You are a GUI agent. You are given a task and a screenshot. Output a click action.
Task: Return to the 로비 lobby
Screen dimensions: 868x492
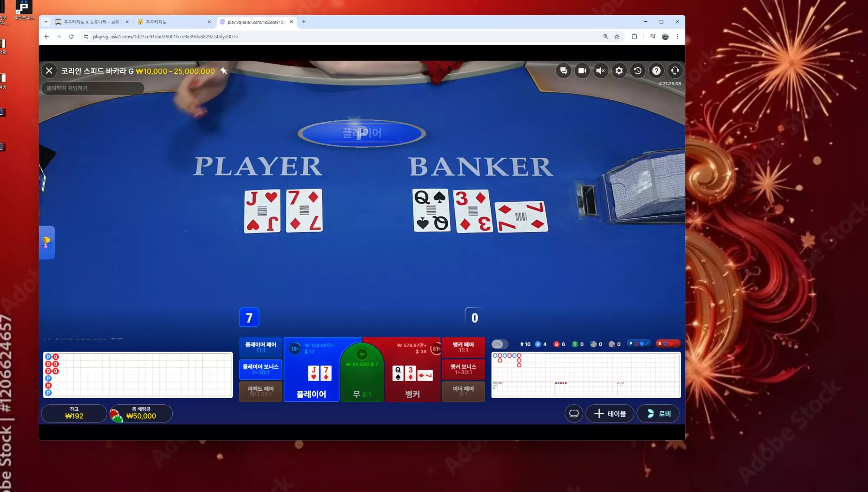658,413
